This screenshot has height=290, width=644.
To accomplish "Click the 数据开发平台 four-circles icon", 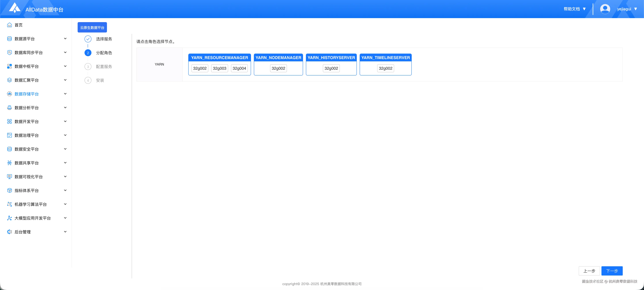I will coord(9,121).
